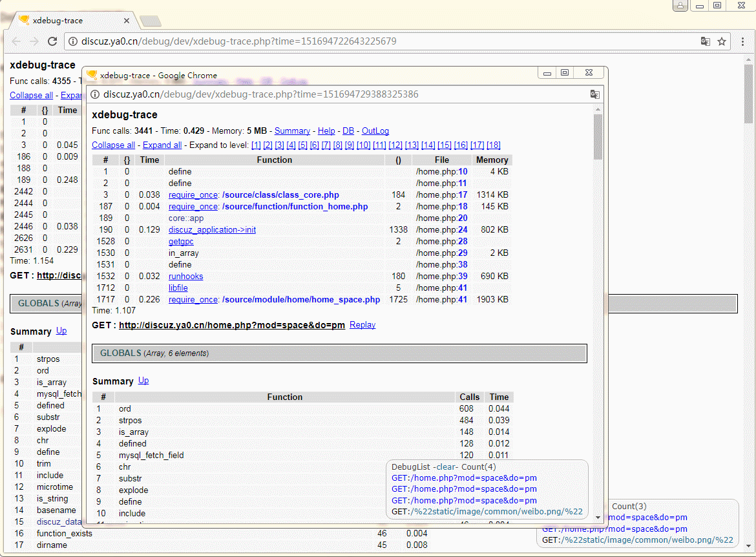Click site info icon in popup address bar
This screenshot has height=557, width=756.
point(95,94)
